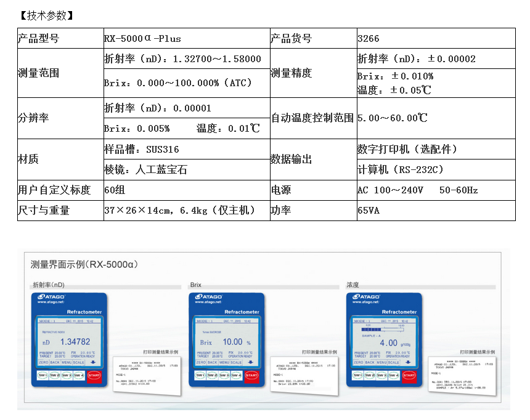Screen dimensions: 530x420
Task: Select the 【技术参数】 heading
Action: (x=47, y=15)
